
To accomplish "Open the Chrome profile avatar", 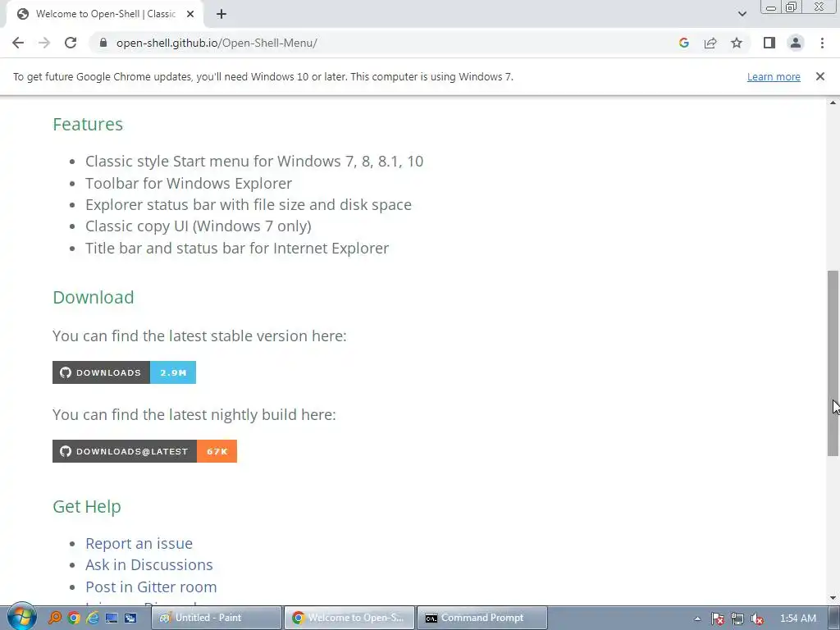I will pyautogui.click(x=796, y=43).
